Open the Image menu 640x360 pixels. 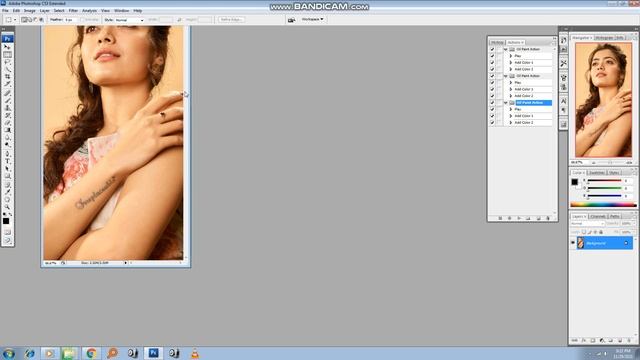click(x=30, y=11)
